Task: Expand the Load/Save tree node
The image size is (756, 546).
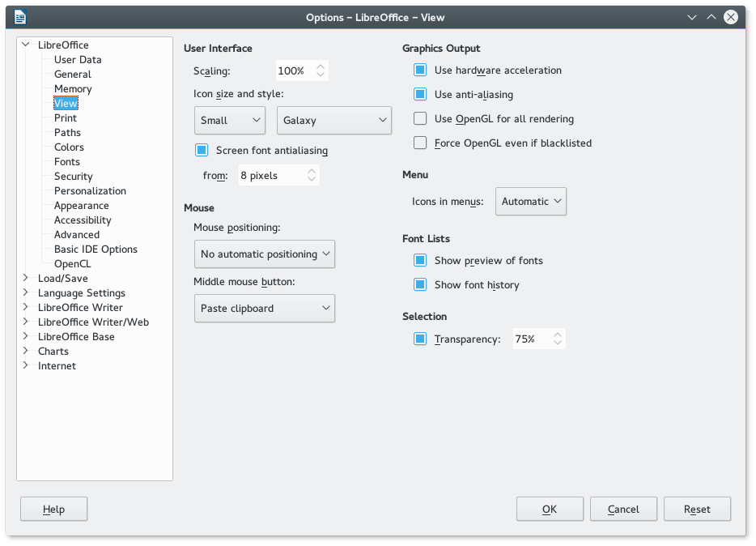Action: [x=26, y=278]
